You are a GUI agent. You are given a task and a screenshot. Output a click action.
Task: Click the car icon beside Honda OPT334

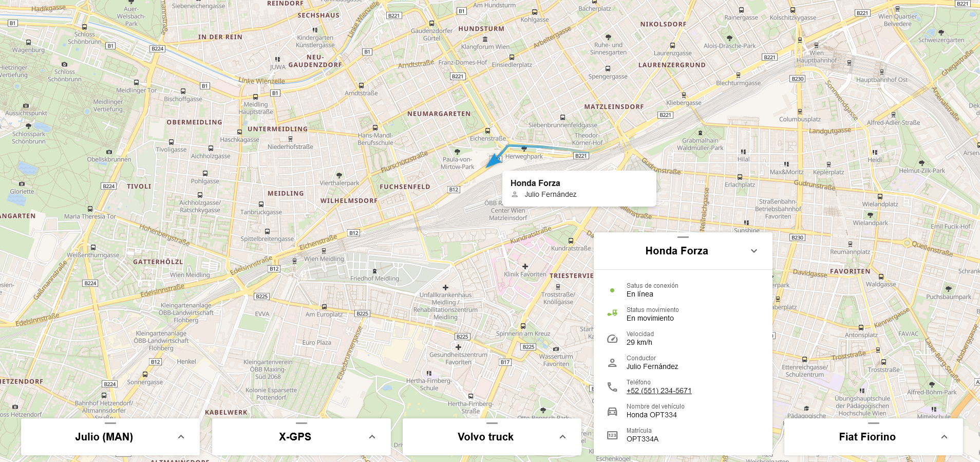point(612,411)
